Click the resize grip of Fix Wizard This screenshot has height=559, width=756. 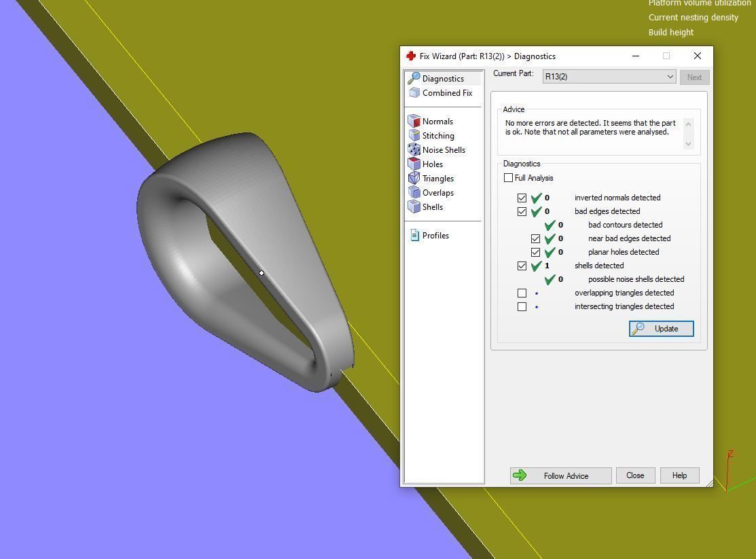[709, 483]
